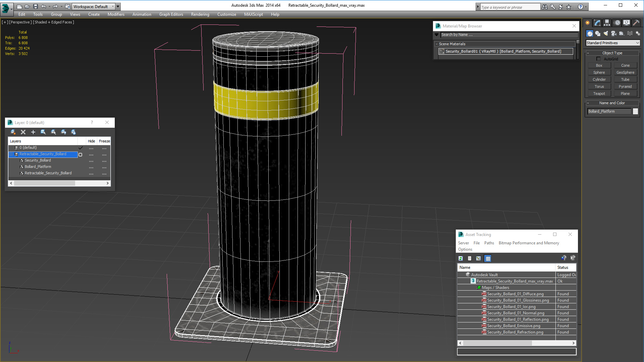Set 0 (default) as current layer checkmark
Viewport: 644px width, 362px height.
[80, 148]
